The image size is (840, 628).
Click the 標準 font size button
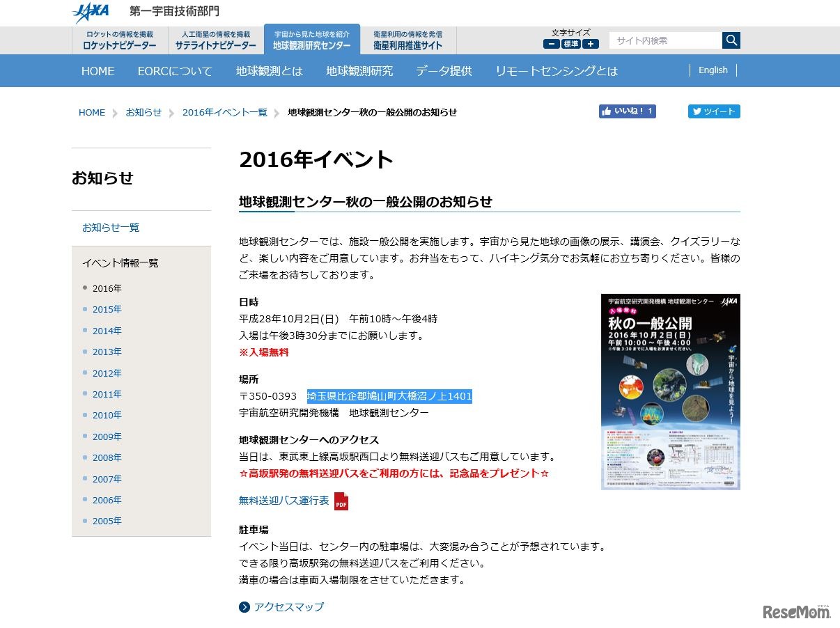coord(571,43)
